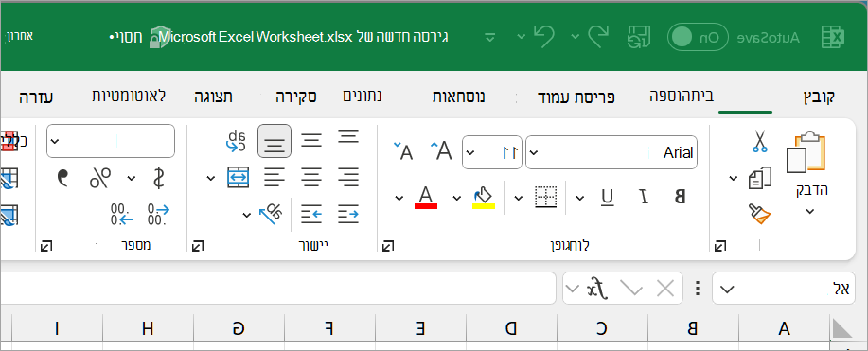Click the decimal icon with left arrow
Screen dimensions: 868x351
tap(122, 214)
